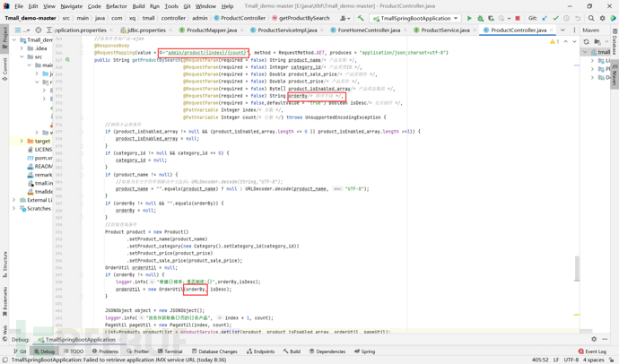619x364 pixels.
Task: Stop the running application (red square)
Action: point(518,18)
